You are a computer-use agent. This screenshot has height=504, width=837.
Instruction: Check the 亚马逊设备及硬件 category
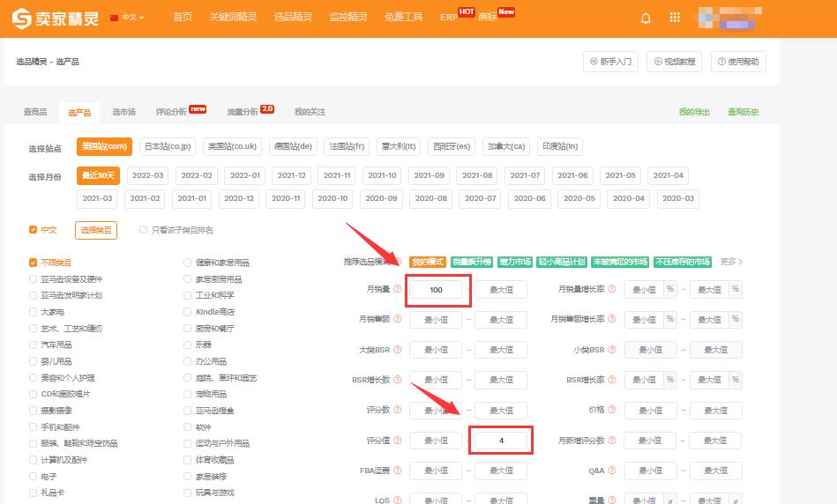34,279
